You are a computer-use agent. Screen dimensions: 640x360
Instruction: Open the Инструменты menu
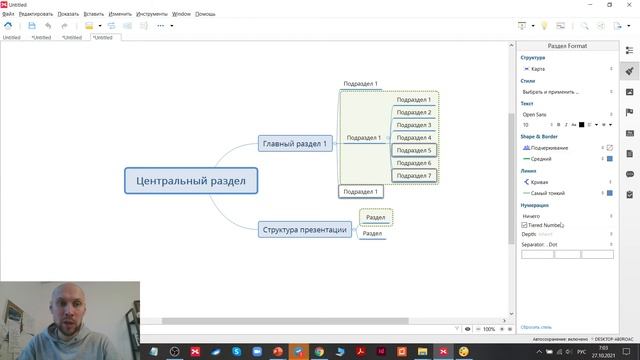click(x=152, y=14)
